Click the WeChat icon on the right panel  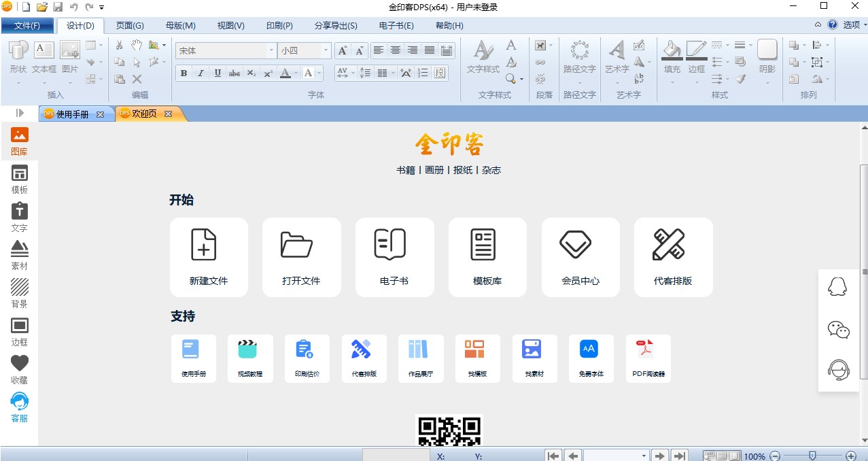click(x=838, y=330)
